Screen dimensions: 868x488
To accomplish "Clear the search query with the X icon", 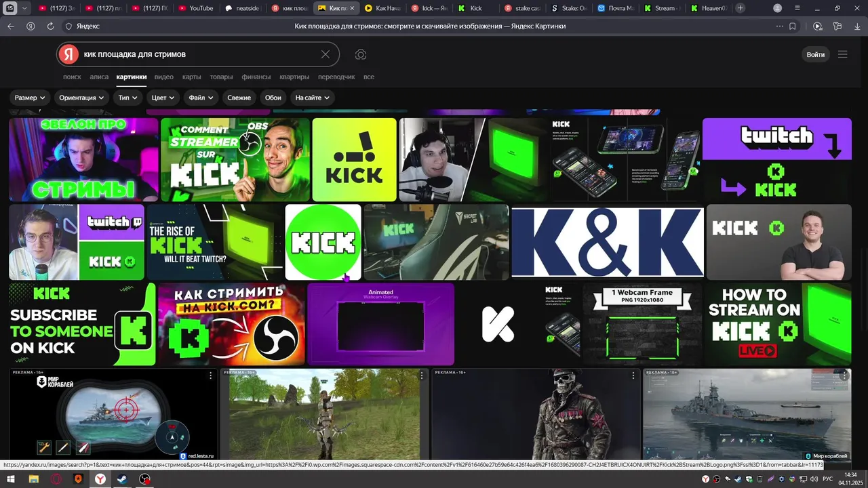I will [325, 54].
